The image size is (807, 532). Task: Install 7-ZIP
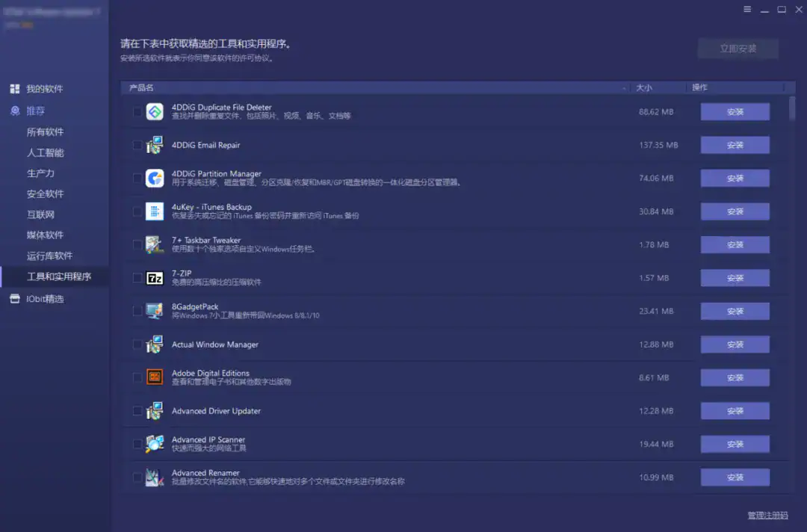click(735, 278)
